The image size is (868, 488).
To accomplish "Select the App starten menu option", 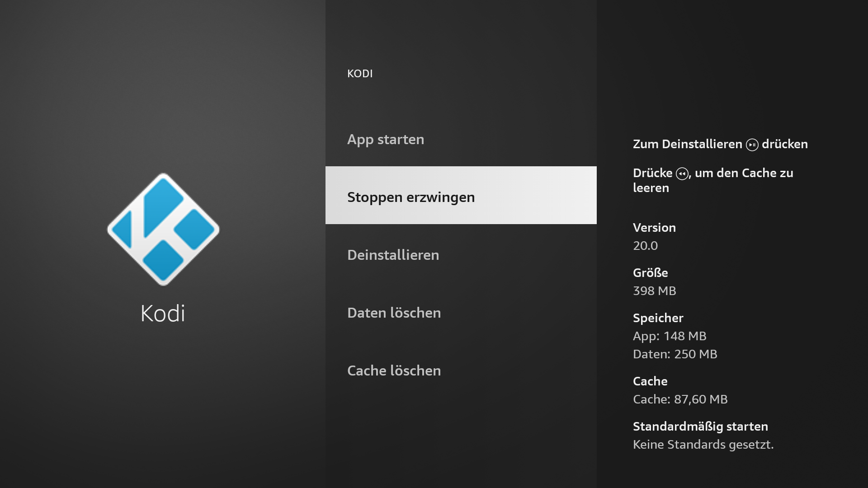I will click(461, 139).
